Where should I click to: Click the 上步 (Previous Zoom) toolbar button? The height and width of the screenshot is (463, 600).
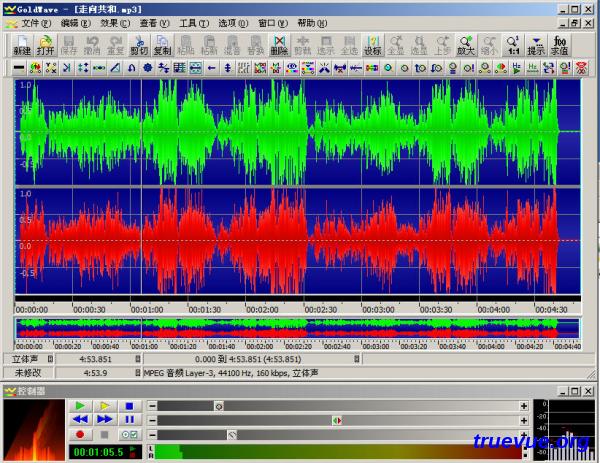pyautogui.click(x=442, y=46)
